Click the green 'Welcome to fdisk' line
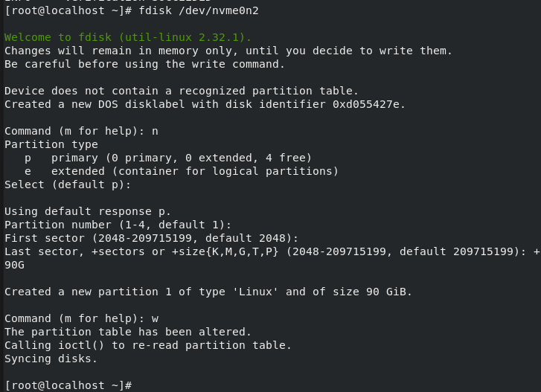 coord(128,37)
